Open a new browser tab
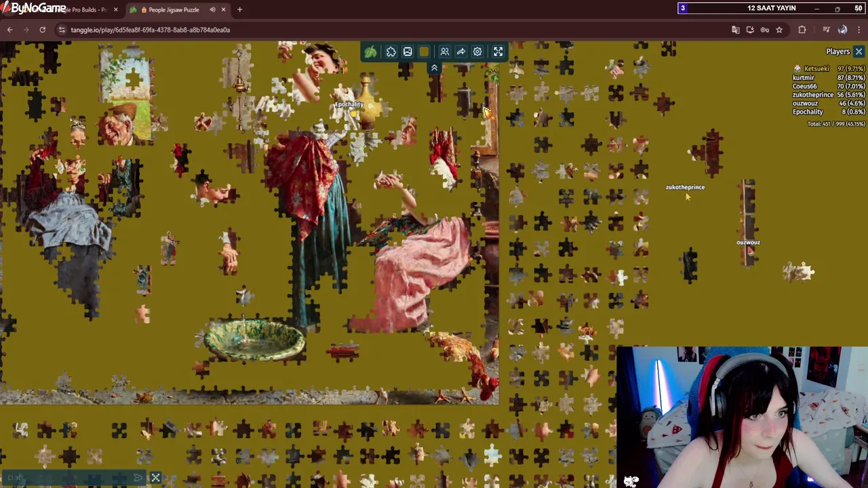 click(x=239, y=9)
